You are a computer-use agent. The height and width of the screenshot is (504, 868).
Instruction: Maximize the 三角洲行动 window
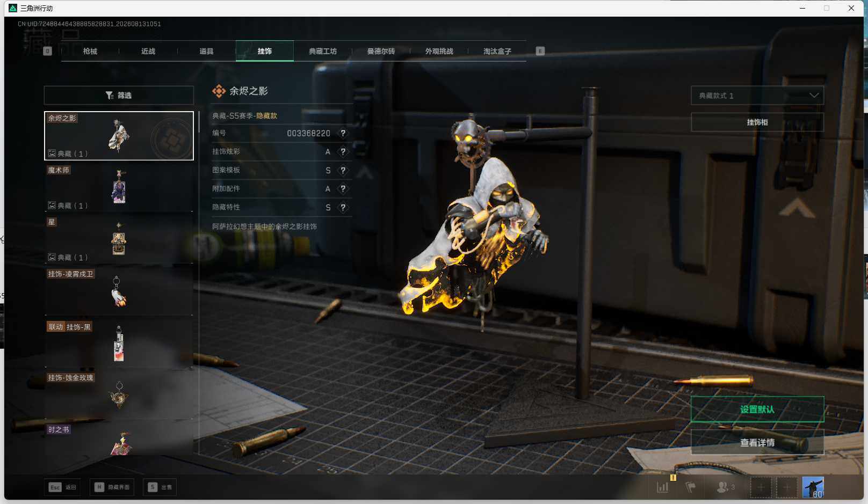click(x=827, y=8)
